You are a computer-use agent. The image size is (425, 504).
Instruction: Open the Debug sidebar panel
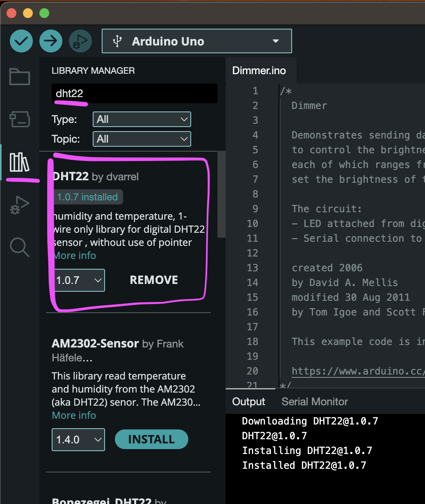(20, 204)
